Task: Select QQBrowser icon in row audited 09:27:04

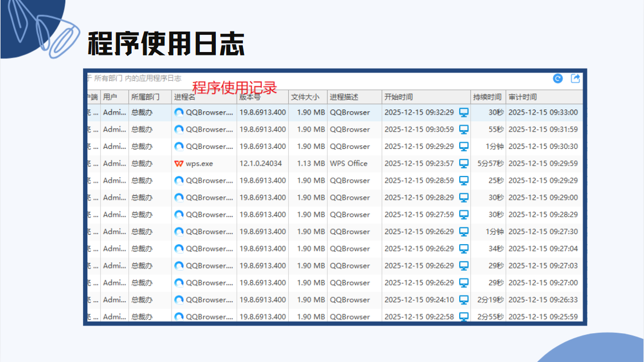Action: coord(179,249)
